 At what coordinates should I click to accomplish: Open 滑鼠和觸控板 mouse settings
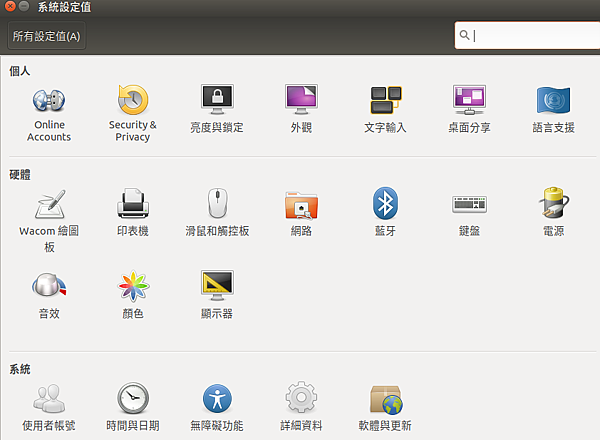[x=217, y=213]
